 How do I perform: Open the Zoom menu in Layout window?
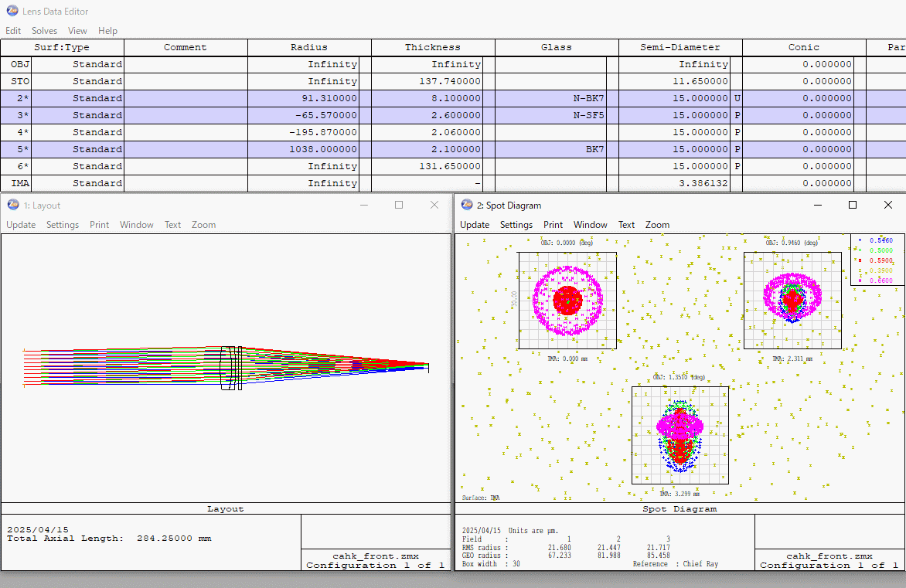(203, 225)
